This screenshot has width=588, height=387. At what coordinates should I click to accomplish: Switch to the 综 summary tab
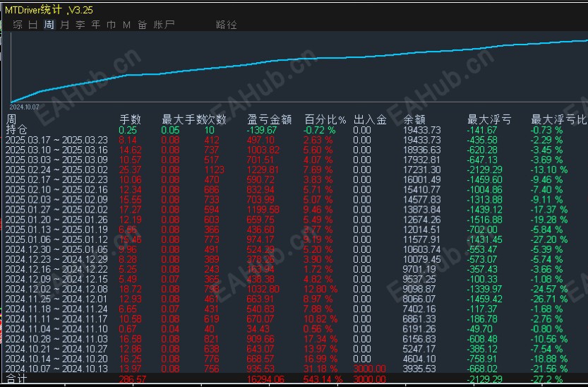(18, 25)
